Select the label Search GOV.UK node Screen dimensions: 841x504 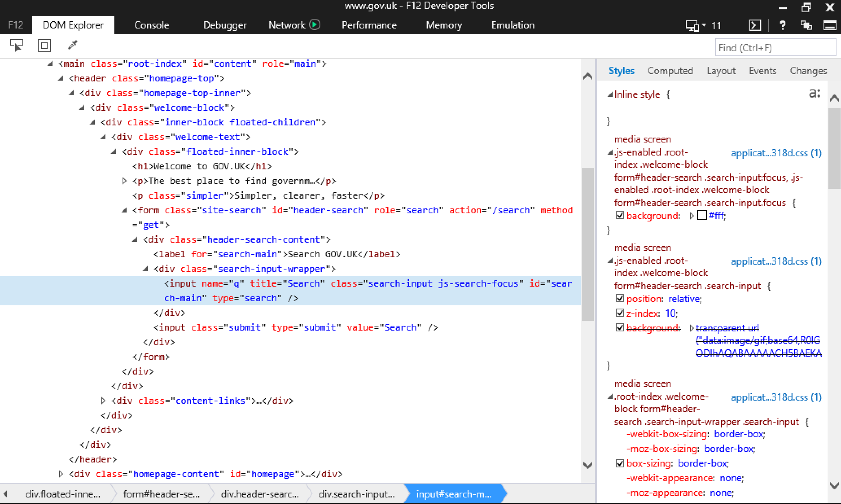(x=277, y=254)
